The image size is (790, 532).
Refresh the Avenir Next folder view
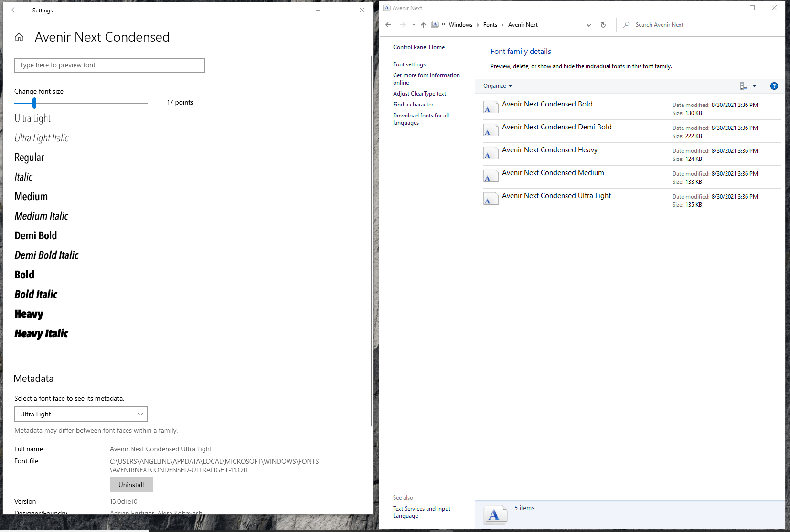pos(603,25)
